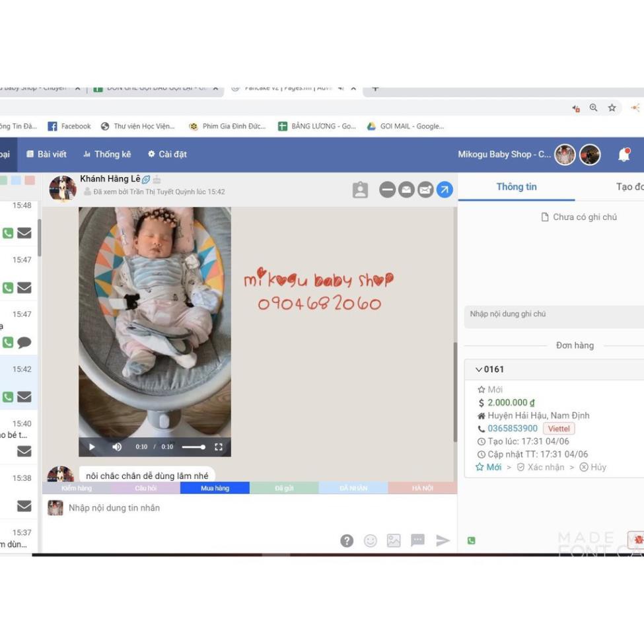Click the help question mark icon
The width and height of the screenshot is (644, 644).
tap(347, 540)
